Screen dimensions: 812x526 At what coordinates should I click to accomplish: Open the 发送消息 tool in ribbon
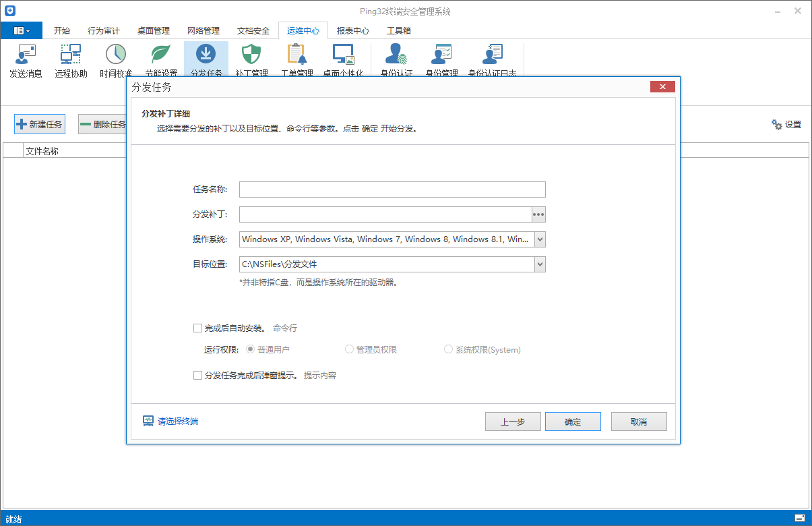tap(26, 60)
